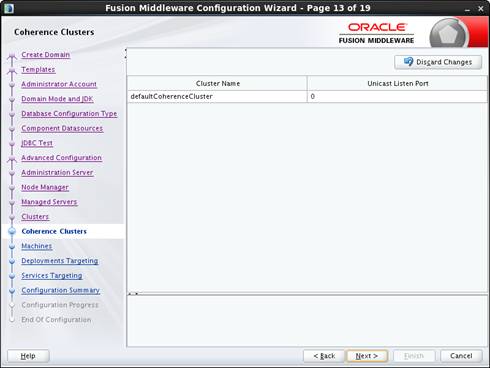Jump to Services Targeting step

pos(52,276)
